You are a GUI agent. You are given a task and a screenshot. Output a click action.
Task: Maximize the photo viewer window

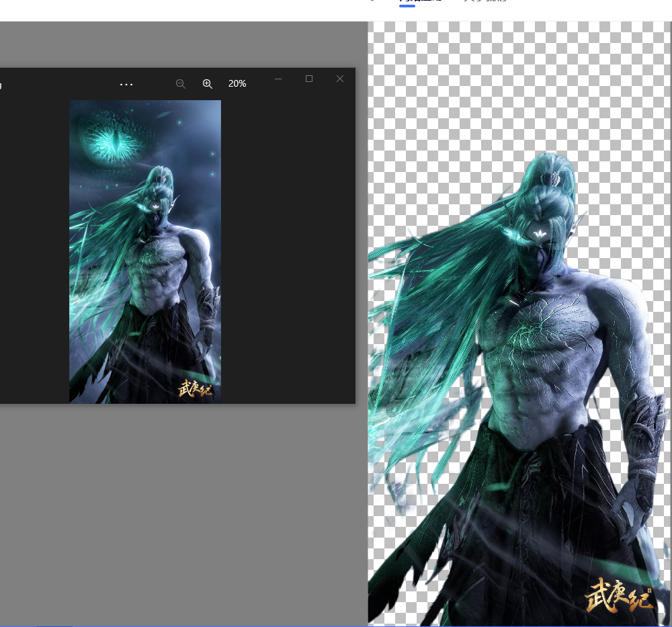[309, 79]
